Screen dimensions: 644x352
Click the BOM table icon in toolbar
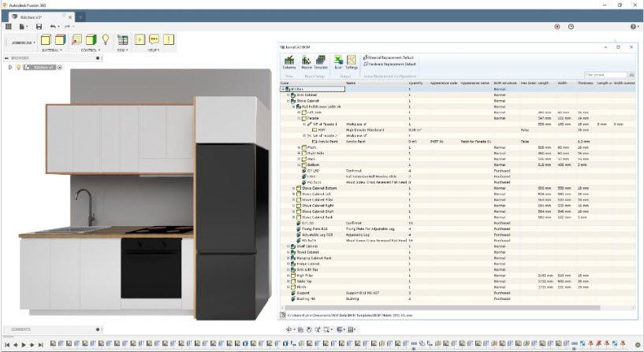(x=122, y=40)
